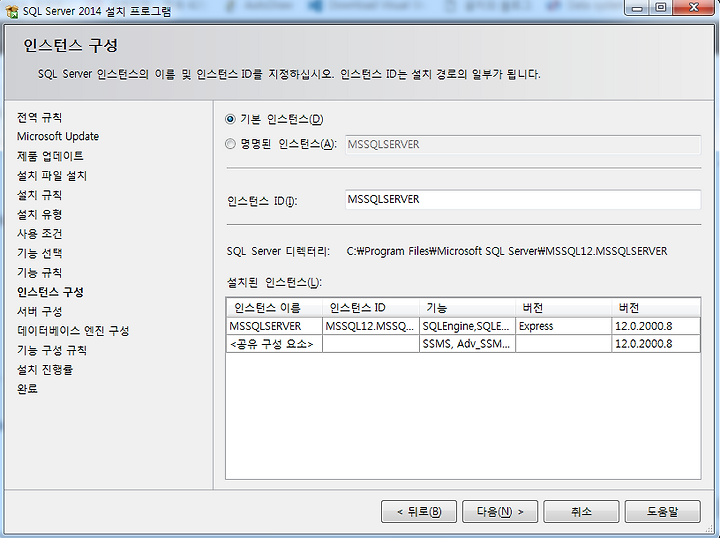This screenshot has height=538, width=720.
Task: Minimize the setup window
Action: pos(637,8)
